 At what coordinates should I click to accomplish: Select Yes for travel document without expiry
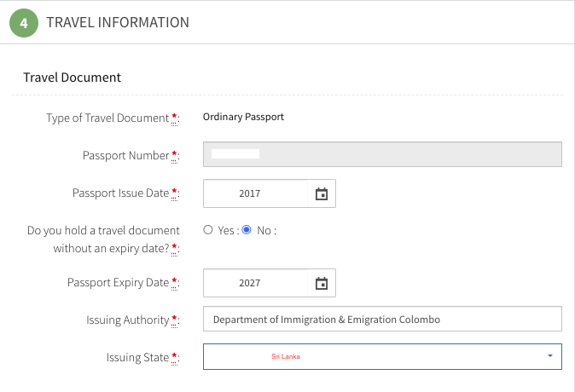tap(208, 230)
